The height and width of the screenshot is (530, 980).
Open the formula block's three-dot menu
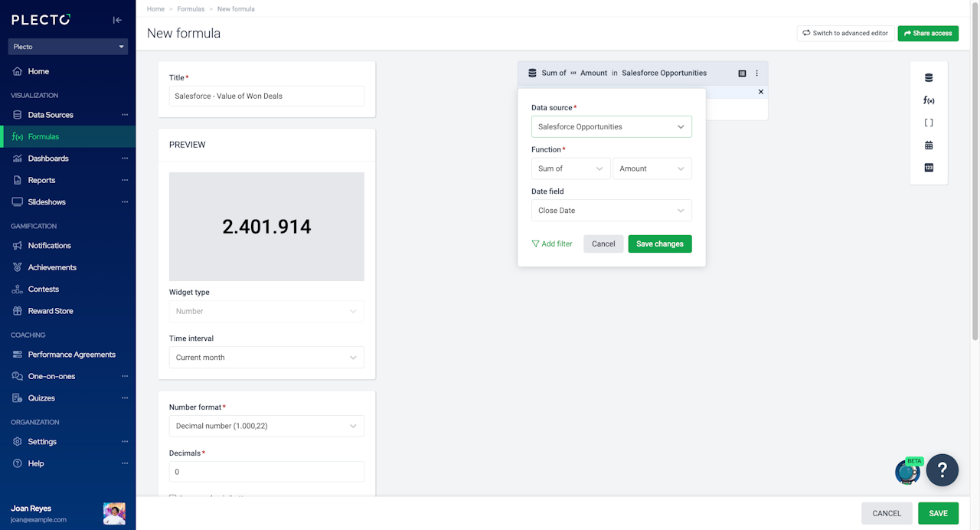click(757, 74)
